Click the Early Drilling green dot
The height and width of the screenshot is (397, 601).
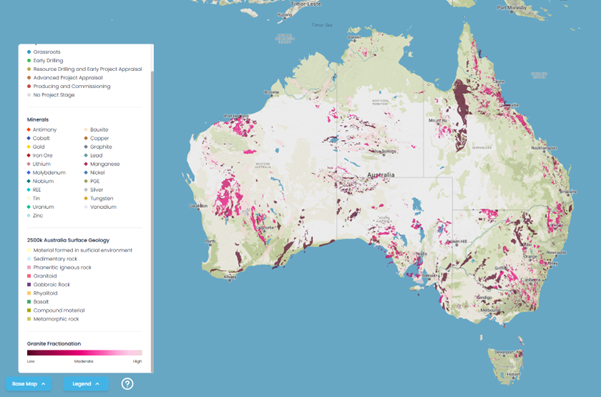tap(29, 61)
